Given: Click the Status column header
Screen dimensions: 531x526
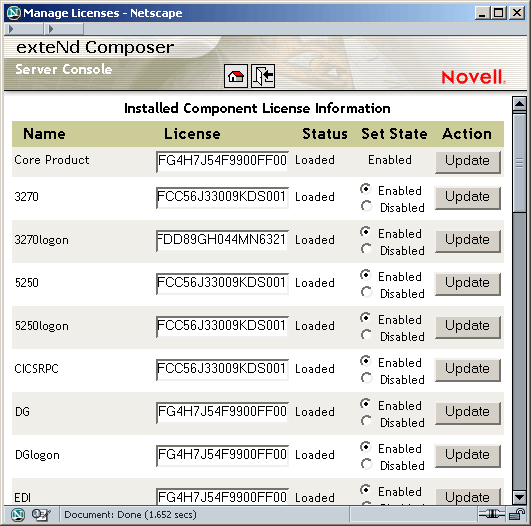Looking at the screenshot, I should pyautogui.click(x=324, y=134).
